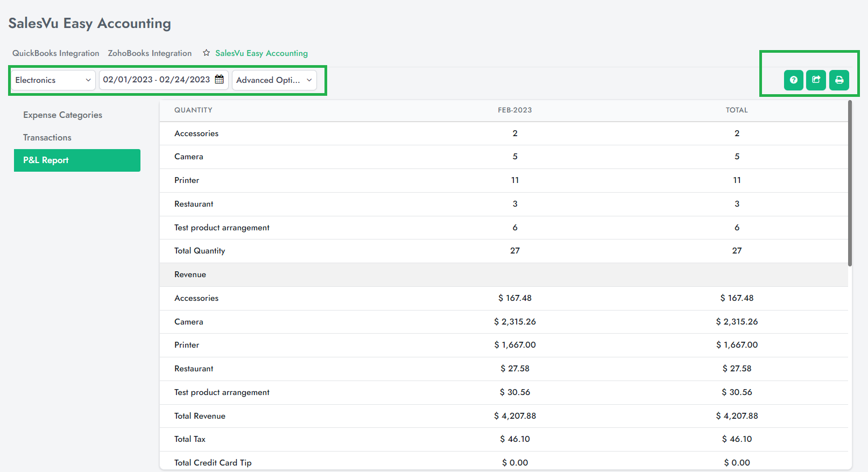The image size is (868, 472).
Task: Switch to ZohoBooks Integration tab
Action: pyautogui.click(x=150, y=53)
